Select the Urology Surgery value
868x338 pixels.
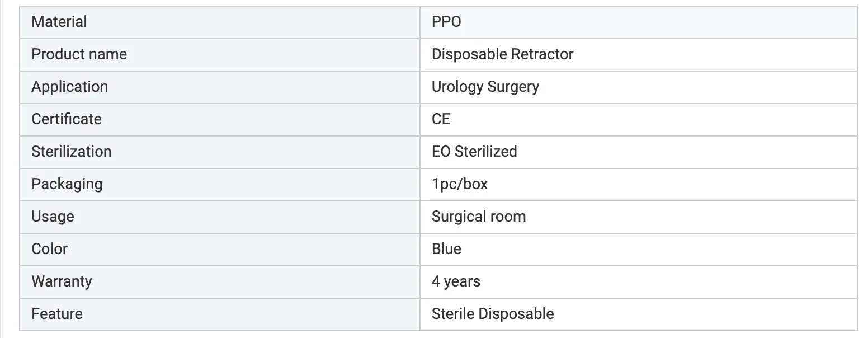tap(485, 87)
